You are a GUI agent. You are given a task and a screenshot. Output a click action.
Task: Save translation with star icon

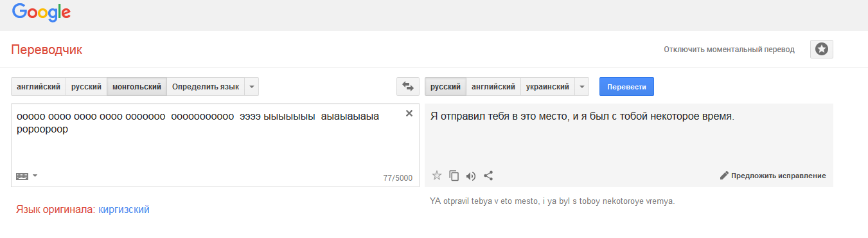pos(437,175)
